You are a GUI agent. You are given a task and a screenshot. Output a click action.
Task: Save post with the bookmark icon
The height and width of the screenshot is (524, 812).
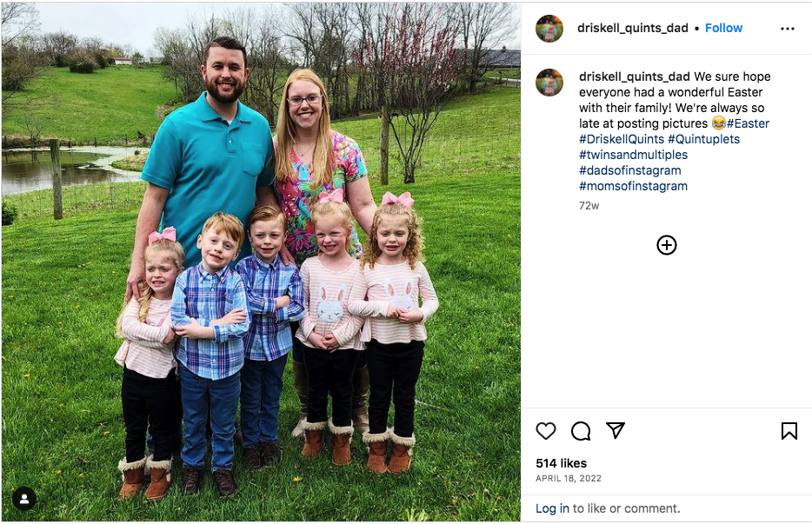click(x=789, y=431)
